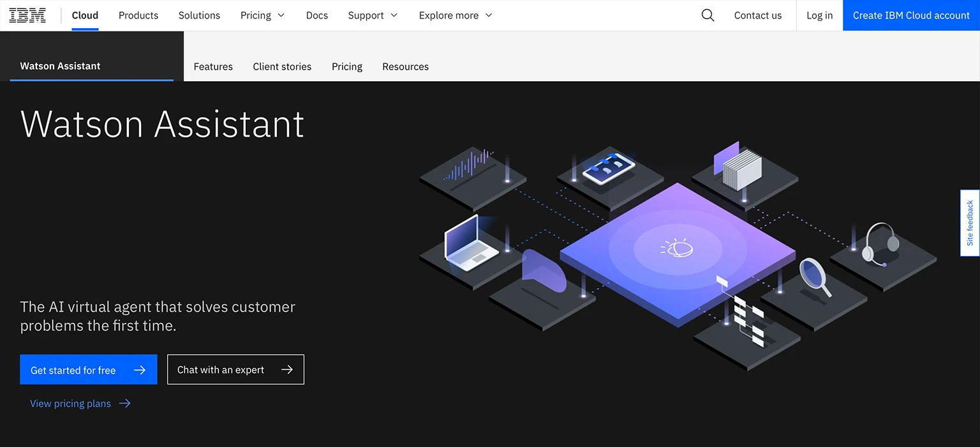Image resolution: width=980 pixels, height=447 pixels.
Task: Open the search magnifier icon
Action: [x=708, y=15]
